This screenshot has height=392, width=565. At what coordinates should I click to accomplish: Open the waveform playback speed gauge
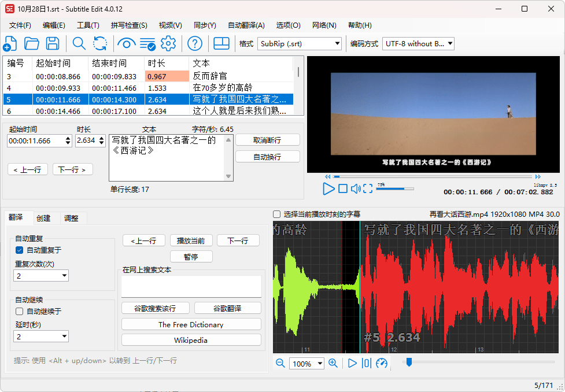[x=382, y=363]
